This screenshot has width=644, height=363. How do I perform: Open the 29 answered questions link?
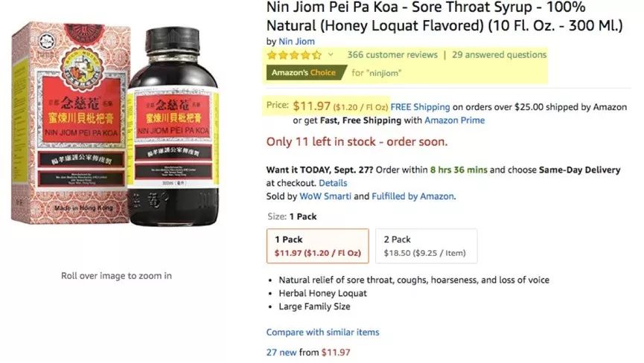click(499, 54)
